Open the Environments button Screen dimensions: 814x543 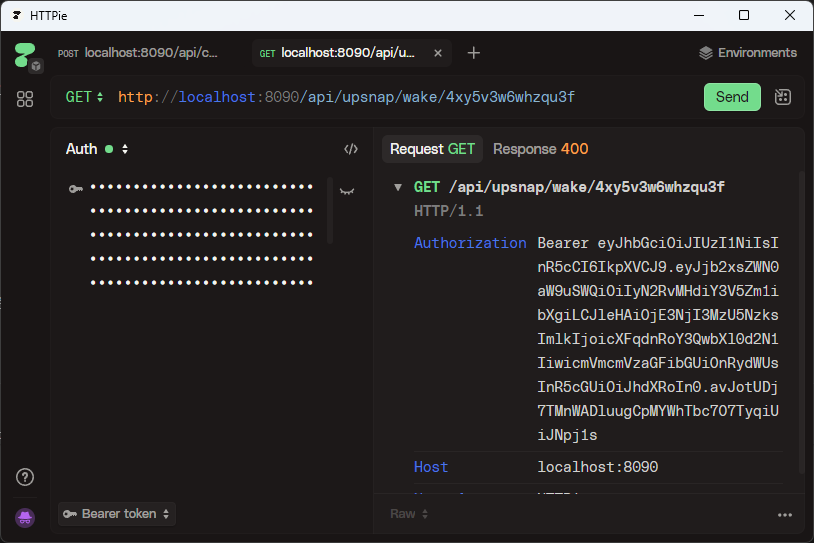click(747, 53)
